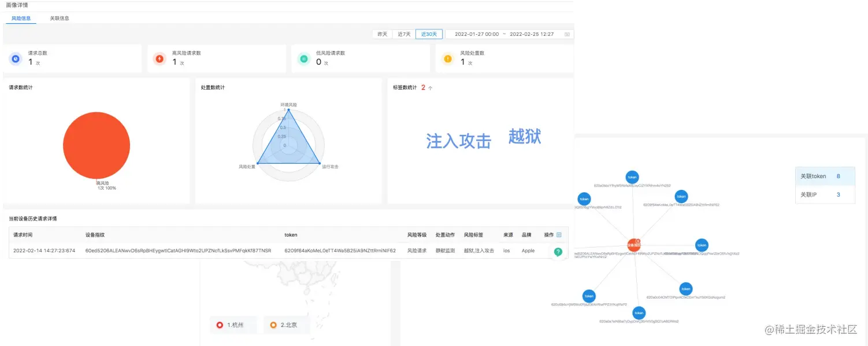Click the 高风险 1次 100% pie label
The image size is (868, 346).
click(x=105, y=185)
